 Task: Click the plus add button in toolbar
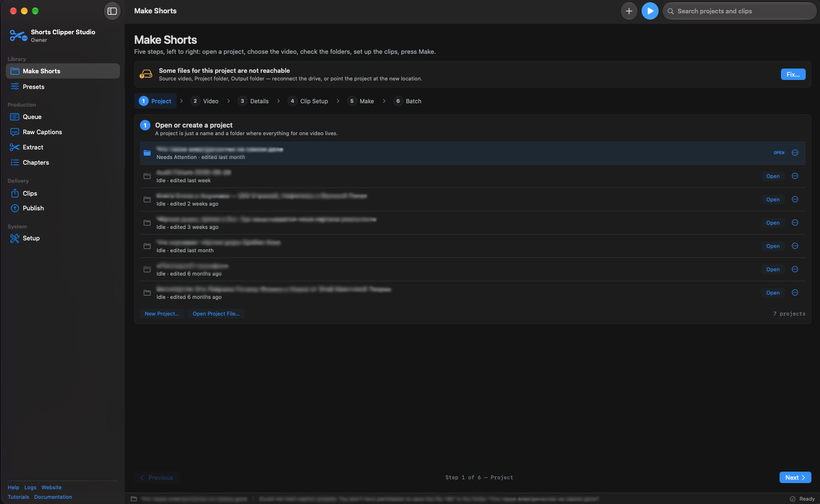tap(629, 11)
